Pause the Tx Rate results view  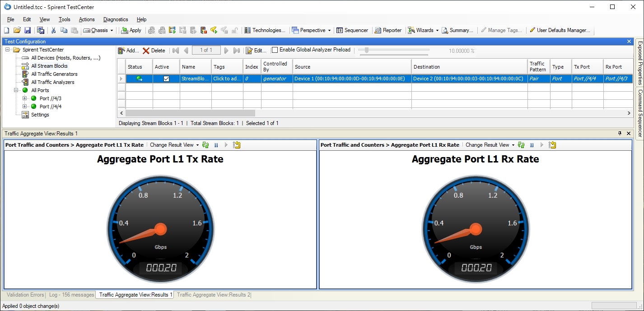click(216, 145)
